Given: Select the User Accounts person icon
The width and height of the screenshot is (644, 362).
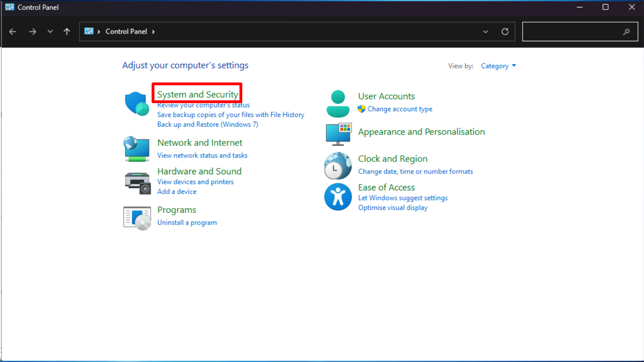Looking at the screenshot, I should coord(338,103).
